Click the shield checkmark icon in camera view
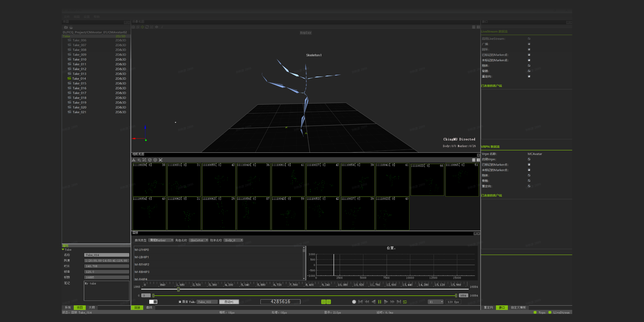644x322 pixels. pos(150,160)
